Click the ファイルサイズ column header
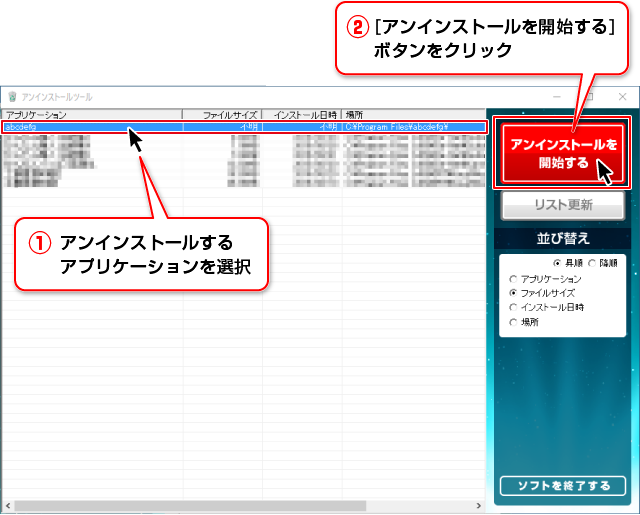640x515 pixels. tap(222, 115)
